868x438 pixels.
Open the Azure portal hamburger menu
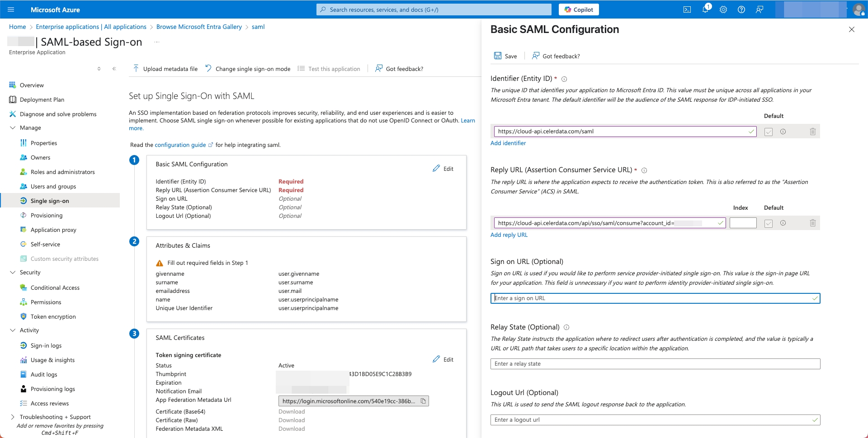pyautogui.click(x=11, y=9)
